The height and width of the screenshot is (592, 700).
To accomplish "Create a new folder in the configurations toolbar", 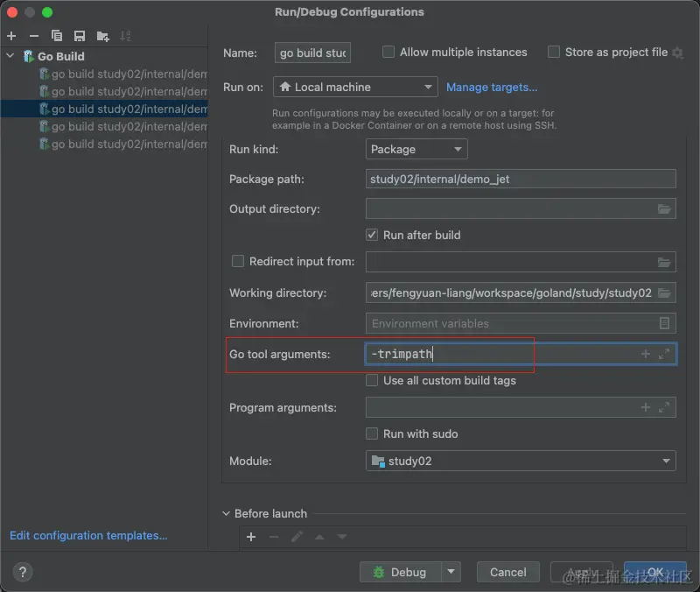I will 102,36.
